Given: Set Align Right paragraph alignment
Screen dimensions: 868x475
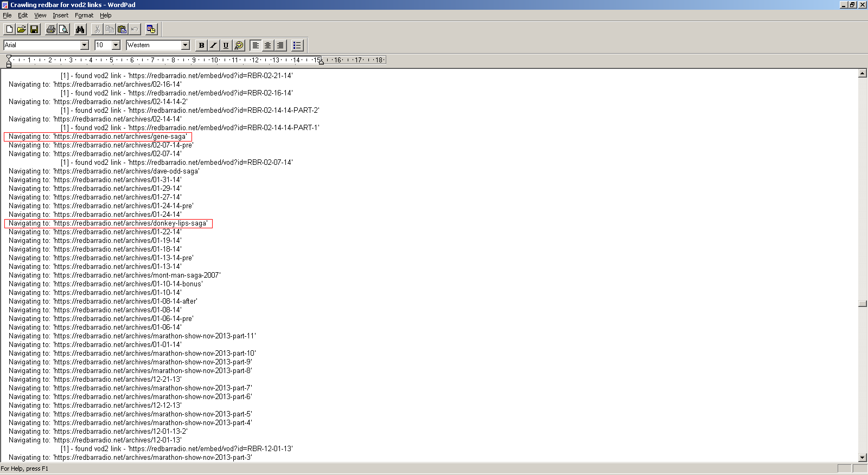Looking at the screenshot, I should (x=280, y=45).
